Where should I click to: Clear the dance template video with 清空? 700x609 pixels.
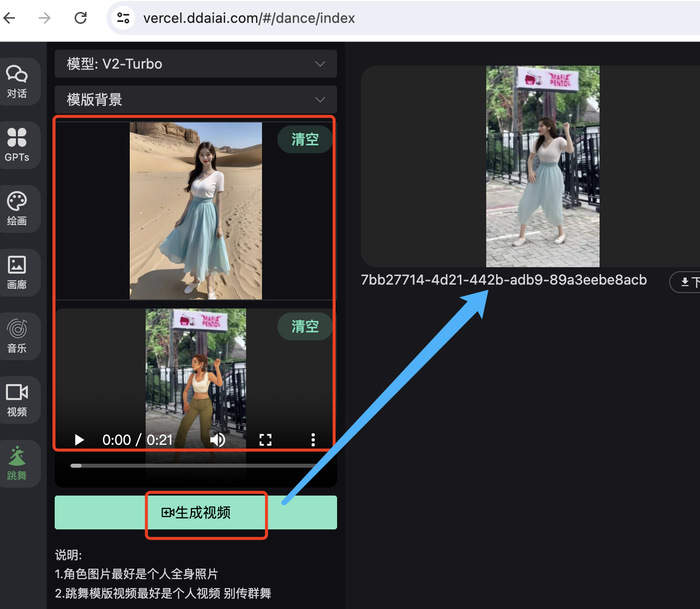click(305, 326)
